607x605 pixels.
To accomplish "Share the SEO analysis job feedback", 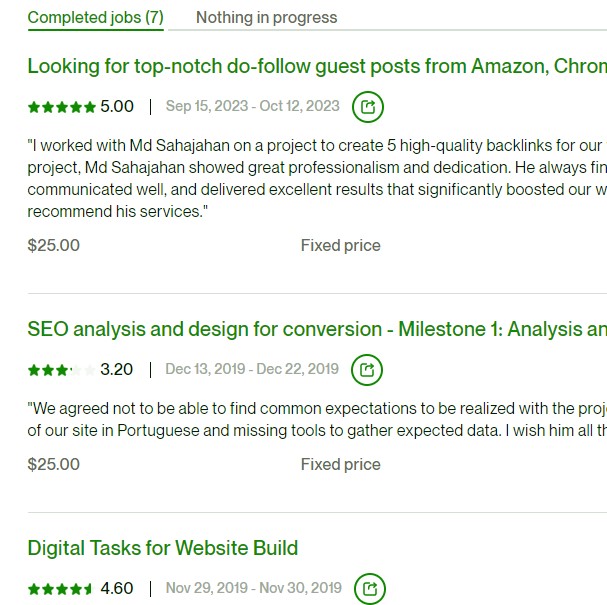I will tap(367, 370).
